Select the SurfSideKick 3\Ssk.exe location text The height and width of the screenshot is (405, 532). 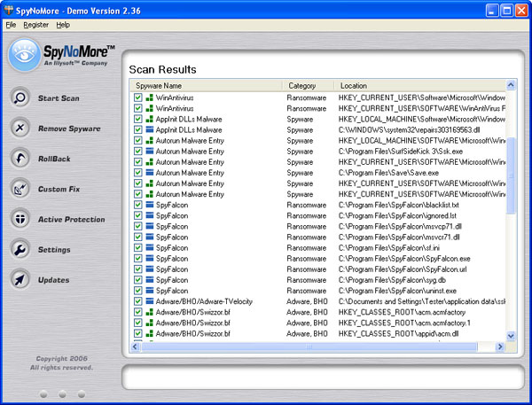(401, 151)
